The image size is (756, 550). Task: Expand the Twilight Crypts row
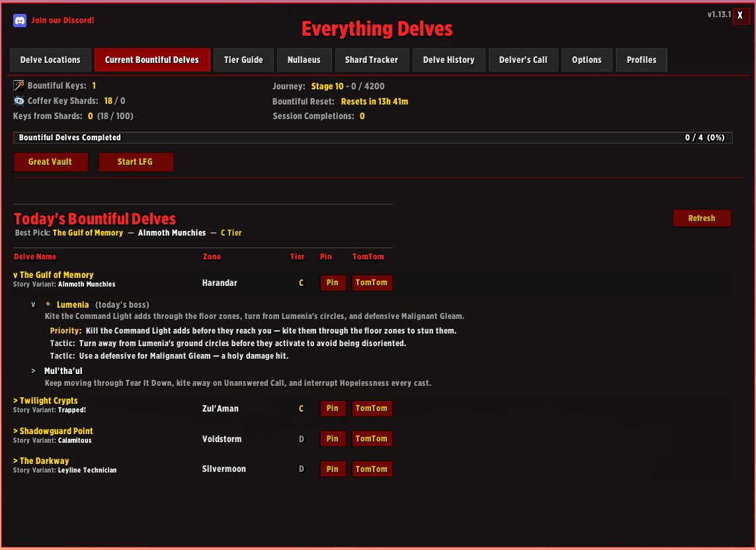[x=15, y=401]
